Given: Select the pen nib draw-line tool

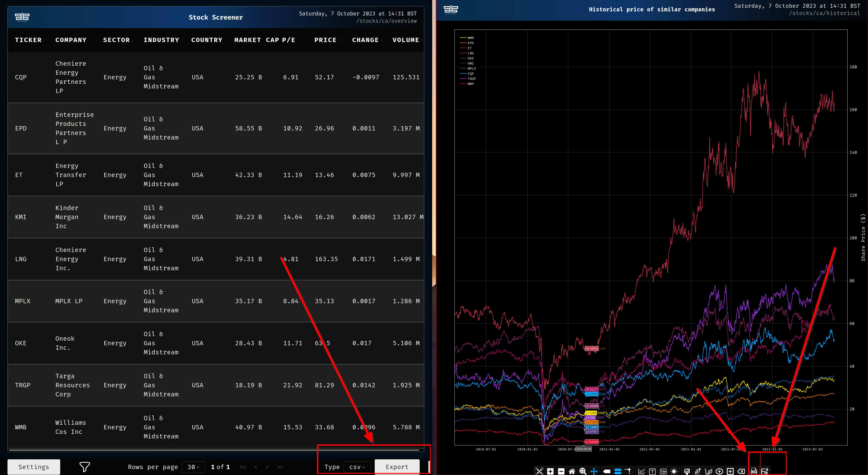Looking at the screenshot, I should tap(698, 471).
